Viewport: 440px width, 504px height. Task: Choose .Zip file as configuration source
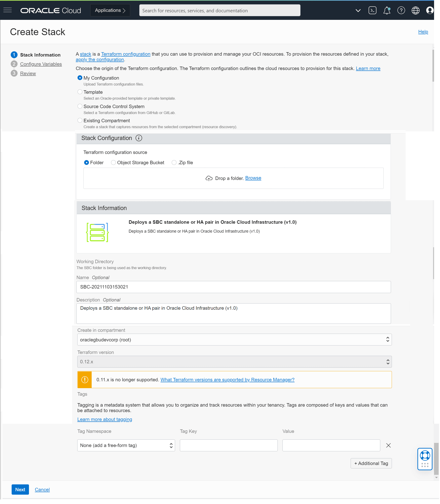coord(174,162)
